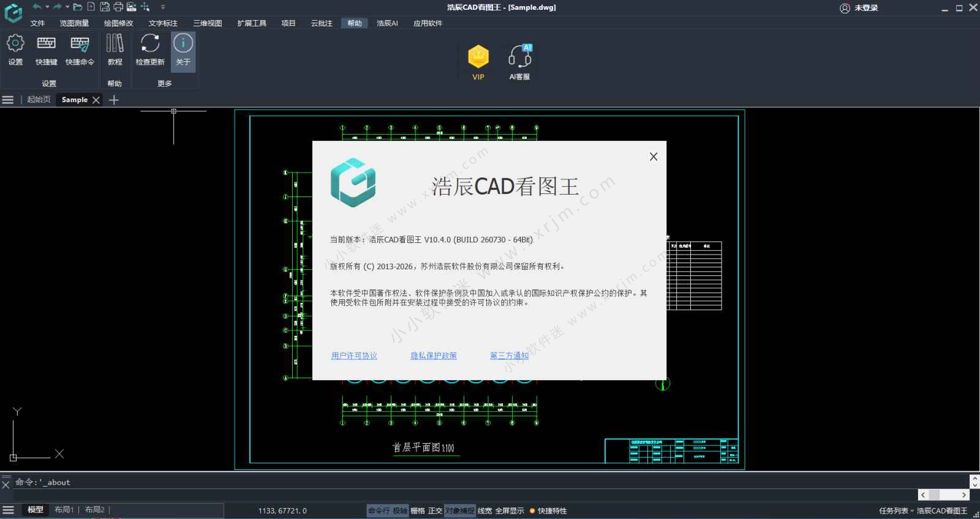
Task: Click the gold VIP crown icon
Action: pos(478,62)
